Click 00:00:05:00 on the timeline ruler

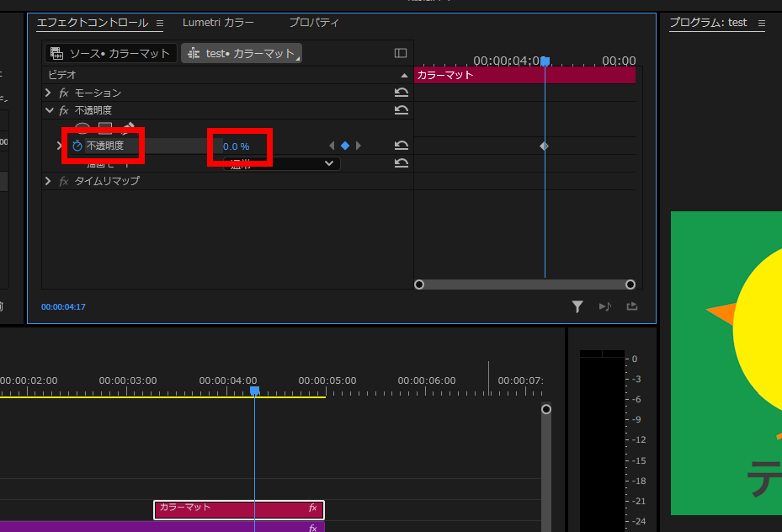327,380
